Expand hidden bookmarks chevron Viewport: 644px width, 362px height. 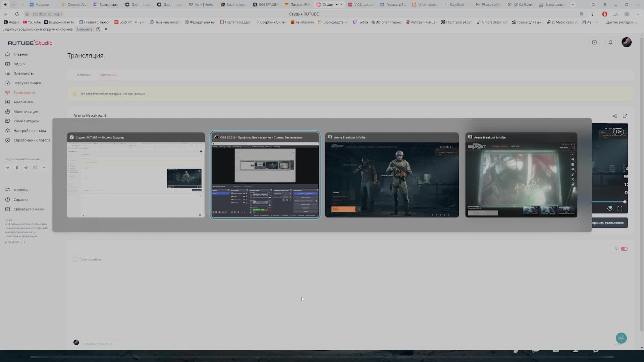(596, 22)
